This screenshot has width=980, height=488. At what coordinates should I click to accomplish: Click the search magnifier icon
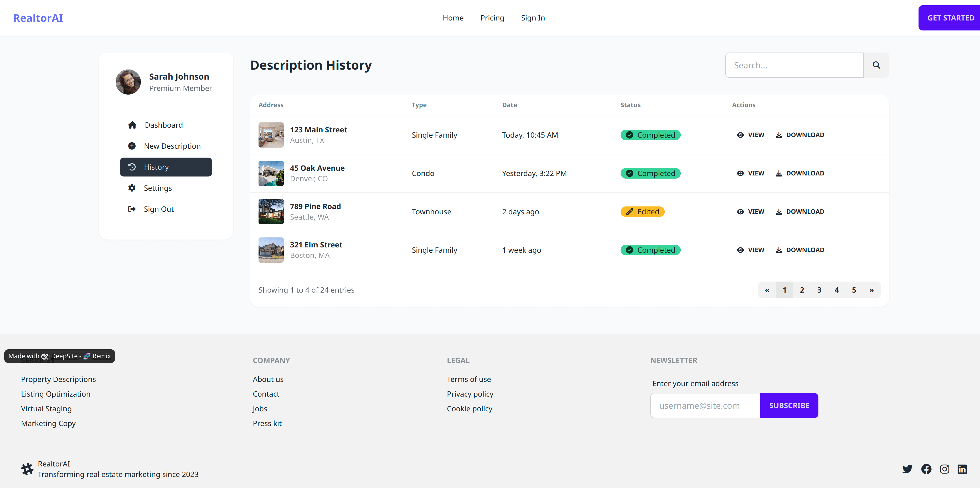876,65
